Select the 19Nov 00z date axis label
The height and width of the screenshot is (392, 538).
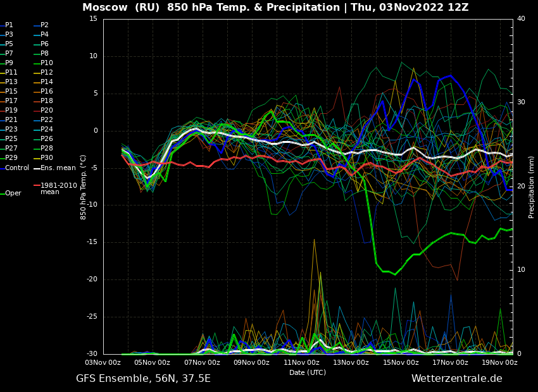coord(499,363)
